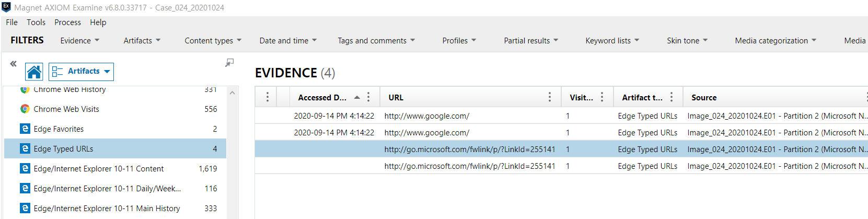Click scroll up arrow in artifact list

pos(233,93)
